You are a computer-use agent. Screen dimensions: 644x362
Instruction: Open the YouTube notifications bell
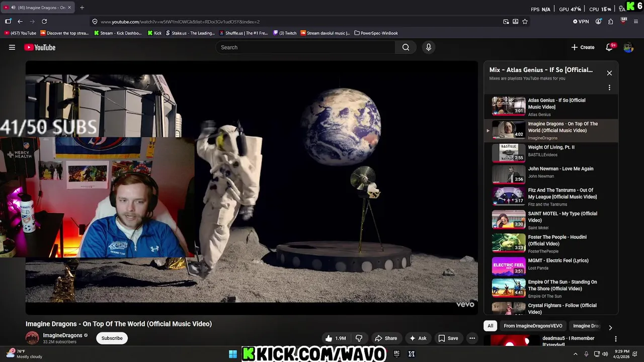coord(609,47)
